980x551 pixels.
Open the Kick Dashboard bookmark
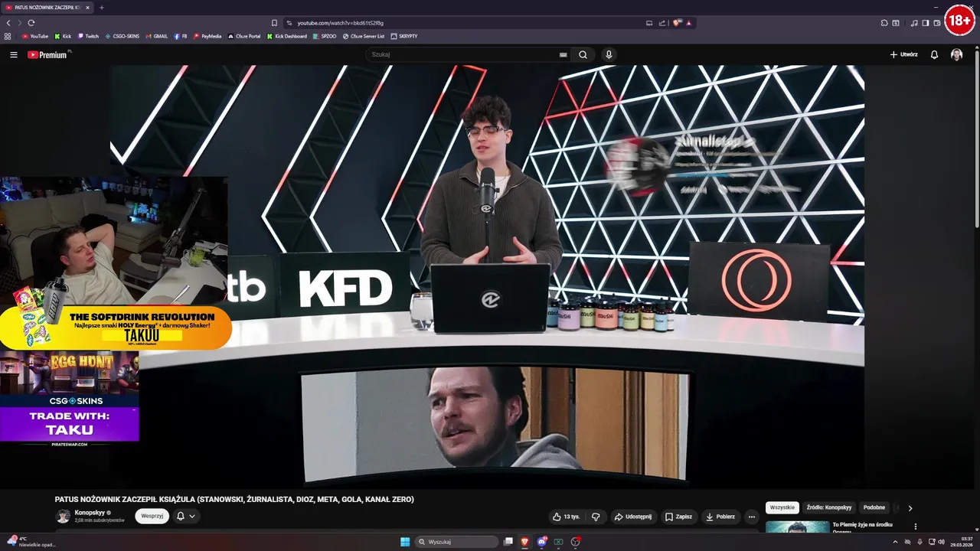click(287, 36)
